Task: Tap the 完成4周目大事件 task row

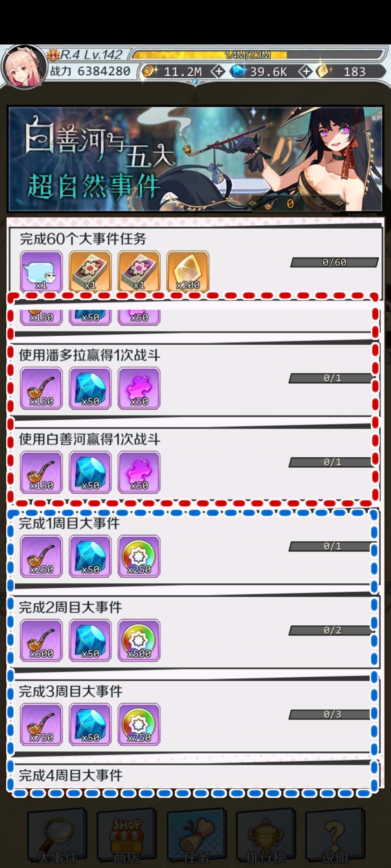Action: [x=195, y=776]
